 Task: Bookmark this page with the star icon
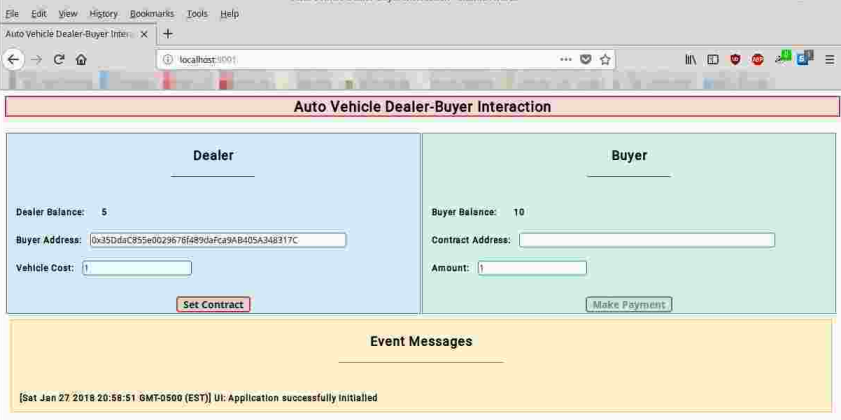(x=605, y=60)
